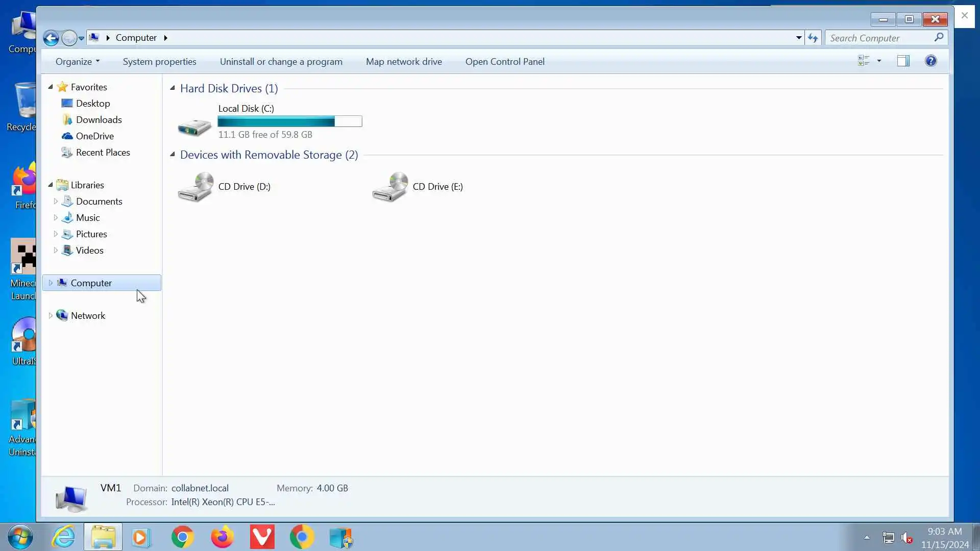Click the address bar refresh icon
980x551 pixels.
click(813, 38)
